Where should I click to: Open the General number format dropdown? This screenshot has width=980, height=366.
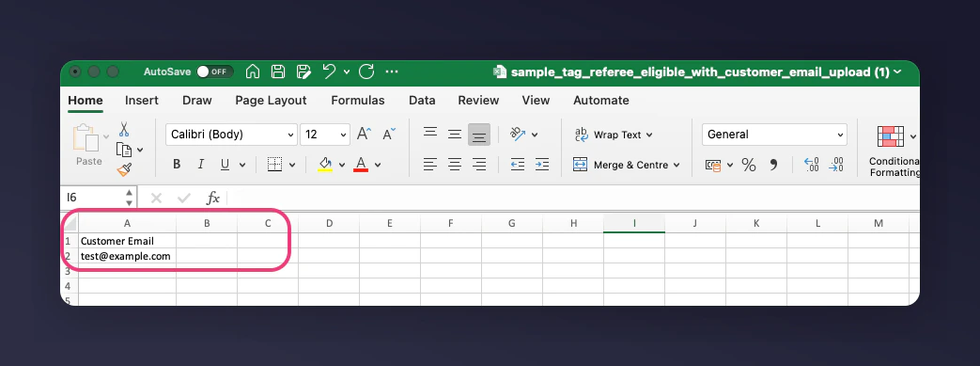coord(773,135)
